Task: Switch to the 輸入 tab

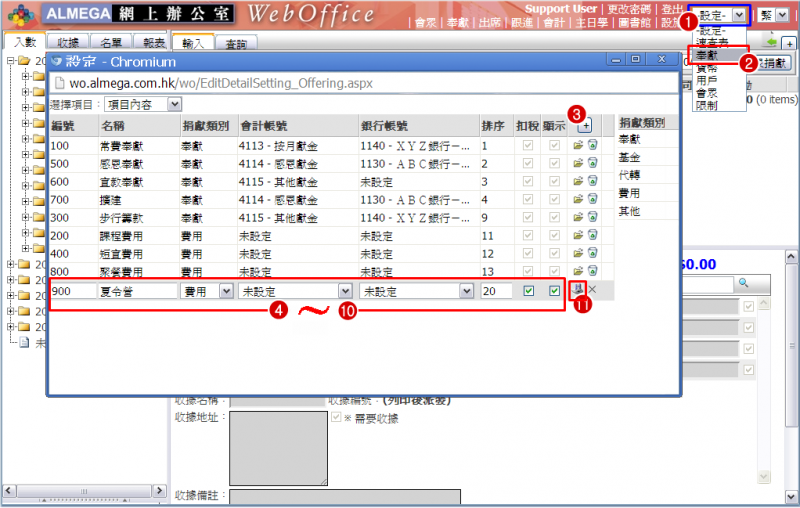Action: (193, 43)
